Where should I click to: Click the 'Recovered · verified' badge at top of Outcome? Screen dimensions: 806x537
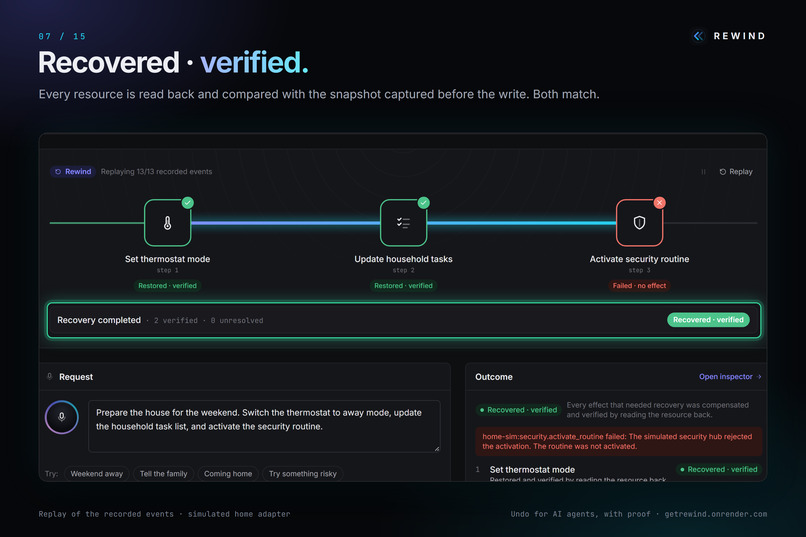coord(518,410)
